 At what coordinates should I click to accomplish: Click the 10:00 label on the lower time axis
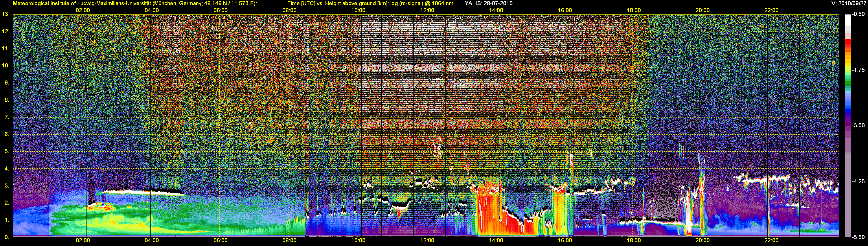358,241
